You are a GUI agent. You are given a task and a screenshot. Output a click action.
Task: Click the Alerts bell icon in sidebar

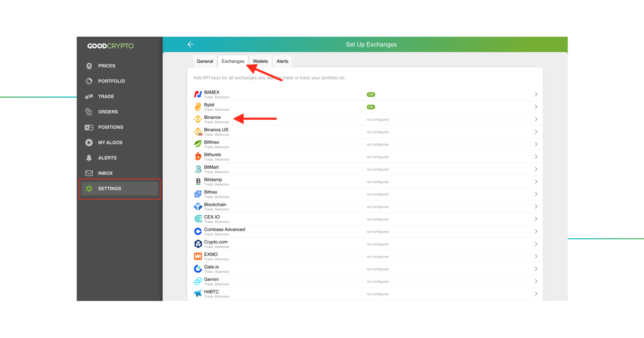click(x=89, y=158)
